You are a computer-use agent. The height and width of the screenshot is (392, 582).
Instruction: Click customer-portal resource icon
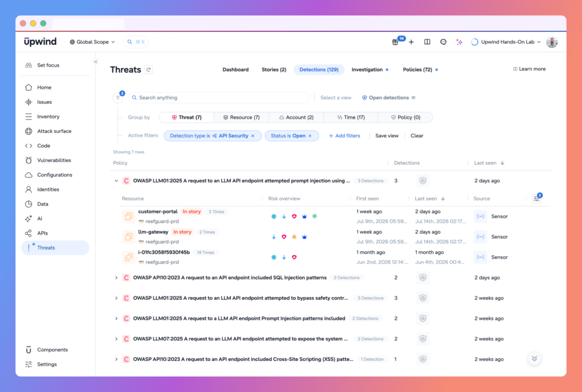coord(129,216)
